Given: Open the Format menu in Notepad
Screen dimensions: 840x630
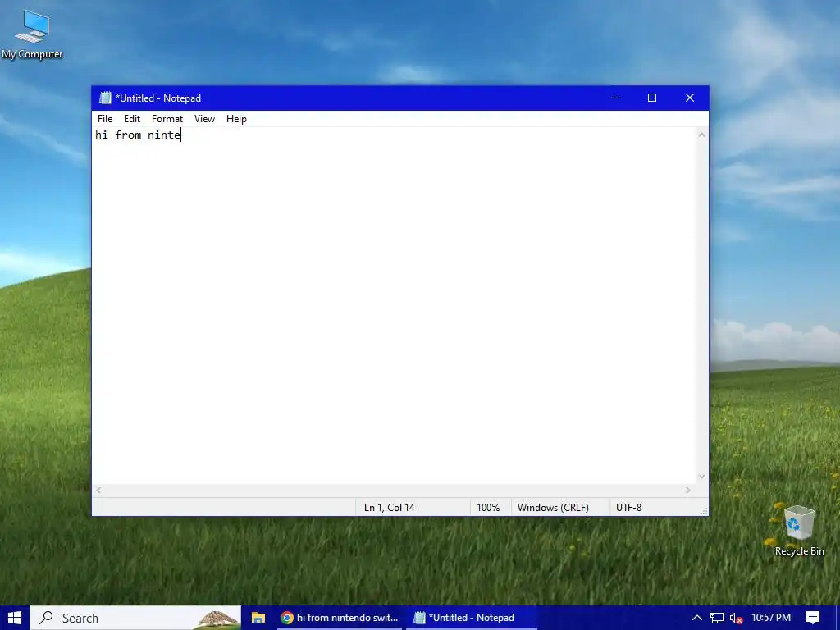Looking at the screenshot, I should point(167,119).
